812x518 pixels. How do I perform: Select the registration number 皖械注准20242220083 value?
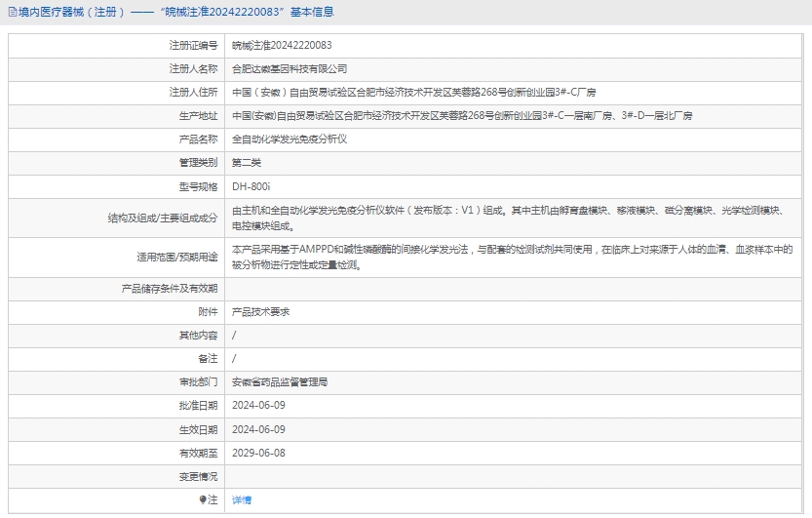pos(281,45)
